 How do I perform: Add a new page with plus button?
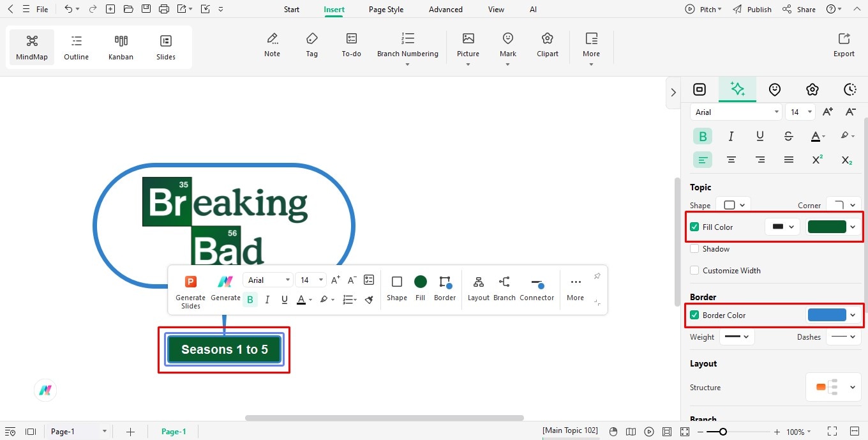pyautogui.click(x=130, y=432)
